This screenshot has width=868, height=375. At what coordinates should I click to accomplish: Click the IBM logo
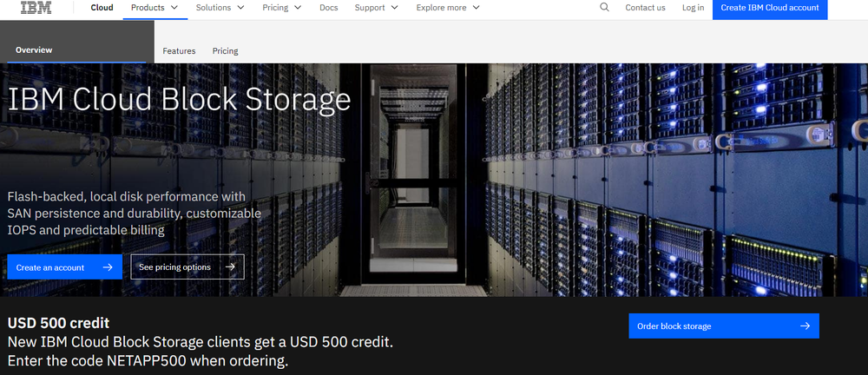click(x=36, y=7)
